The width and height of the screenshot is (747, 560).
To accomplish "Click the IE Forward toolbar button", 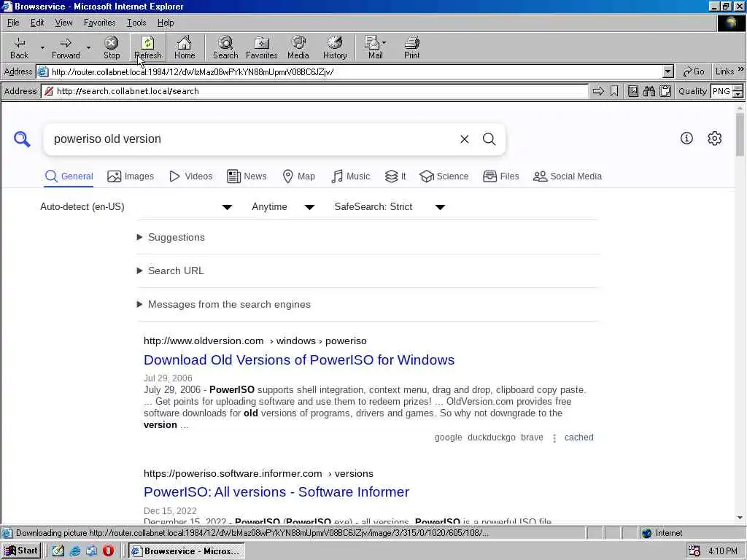I will point(66,47).
